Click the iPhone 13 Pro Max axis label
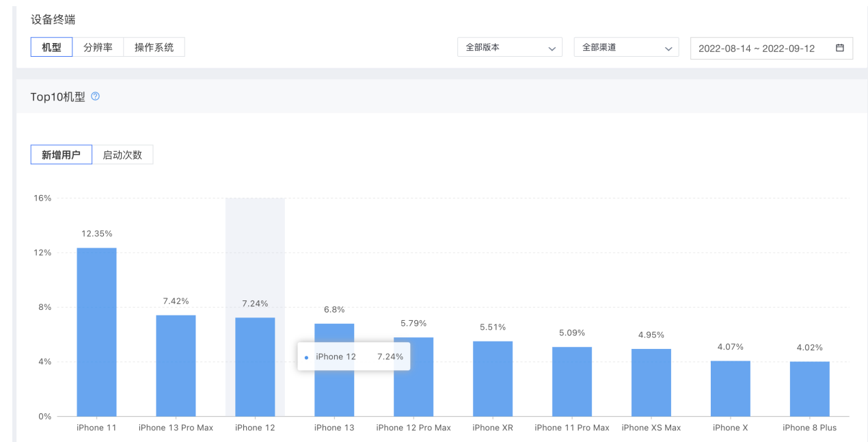This screenshot has width=868, height=442. tap(176, 428)
